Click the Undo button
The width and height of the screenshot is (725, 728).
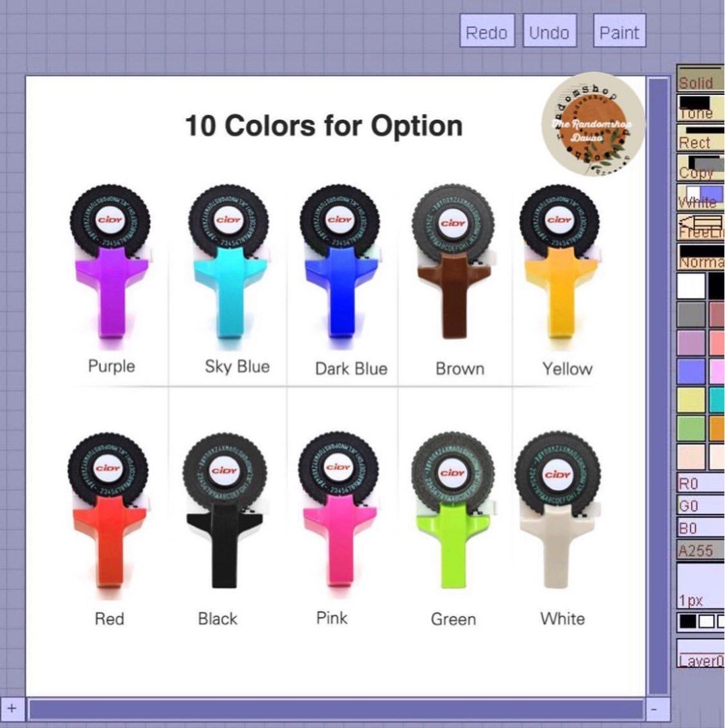550,30
